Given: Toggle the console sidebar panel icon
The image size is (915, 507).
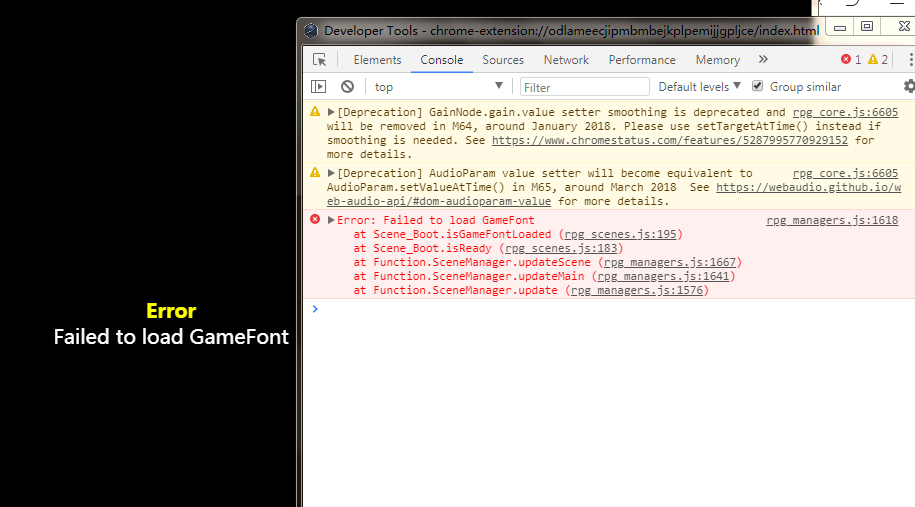Looking at the screenshot, I should pyautogui.click(x=319, y=87).
